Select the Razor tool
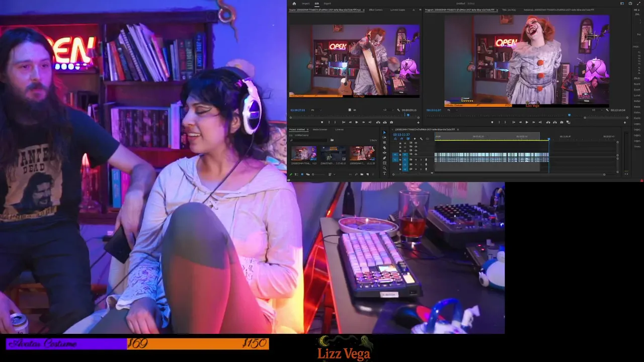The width and height of the screenshot is (644, 362). coord(384,148)
